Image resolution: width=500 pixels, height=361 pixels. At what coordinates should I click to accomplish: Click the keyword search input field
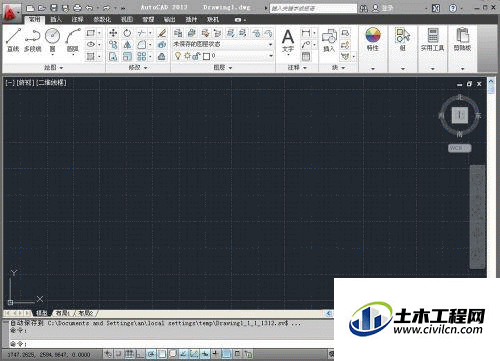tap(313, 8)
